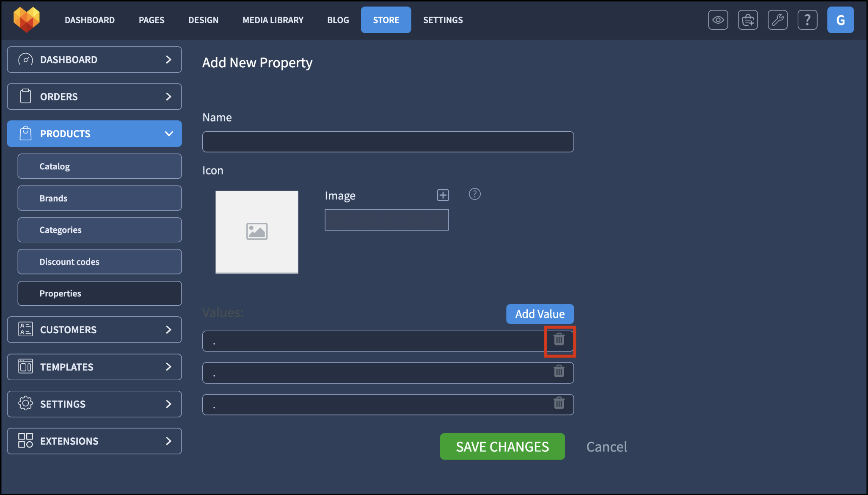Open tools via the wrench icon
The width and height of the screenshot is (868, 495).
pos(777,20)
